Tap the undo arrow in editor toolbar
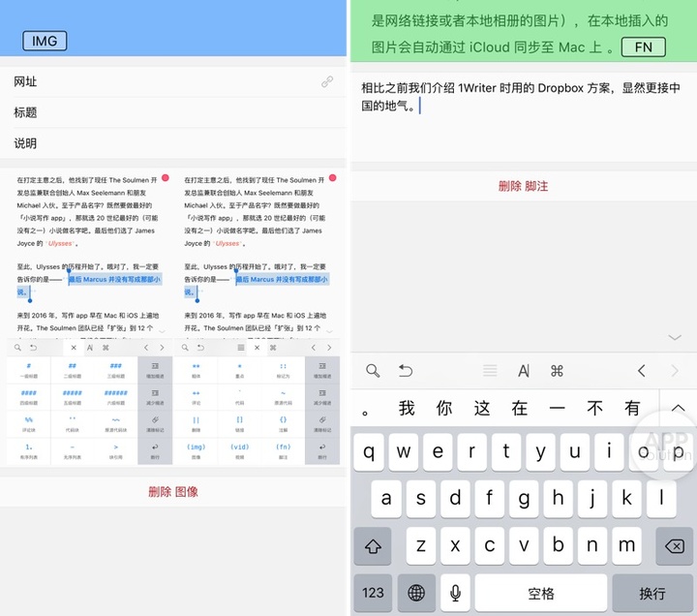 coord(406,371)
